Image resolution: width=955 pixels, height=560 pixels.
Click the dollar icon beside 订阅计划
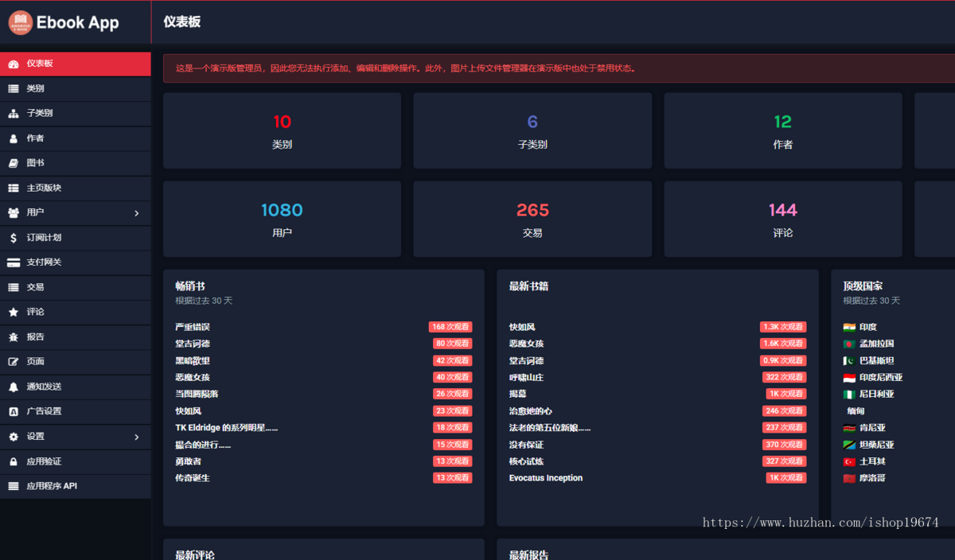coord(13,237)
